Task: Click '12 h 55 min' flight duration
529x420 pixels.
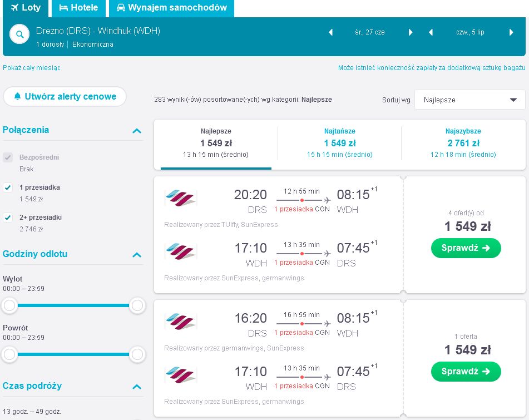Action: tap(301, 191)
